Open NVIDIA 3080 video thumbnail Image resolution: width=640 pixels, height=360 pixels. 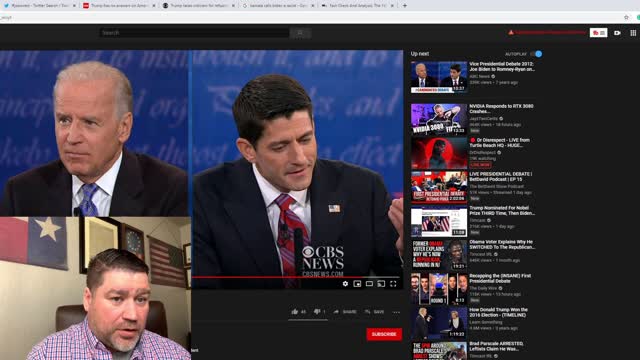[439, 119]
